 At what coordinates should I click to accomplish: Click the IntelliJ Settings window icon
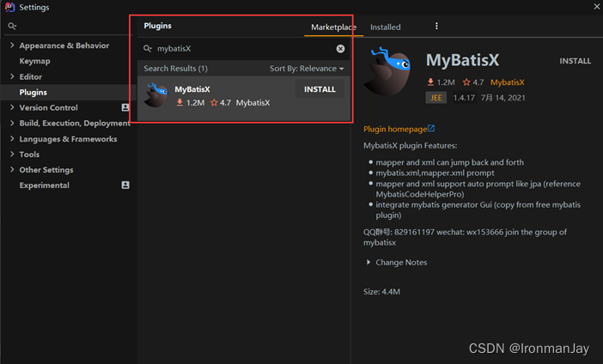tap(9, 7)
